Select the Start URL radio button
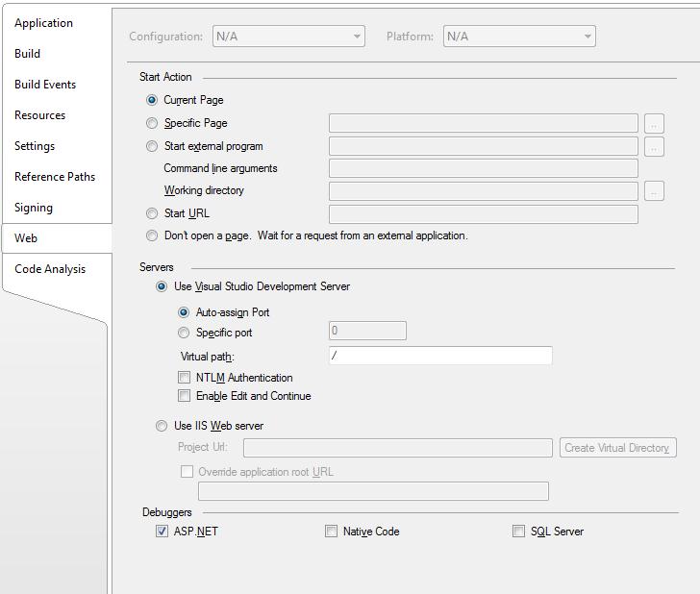This screenshot has height=594, width=700. (152, 213)
